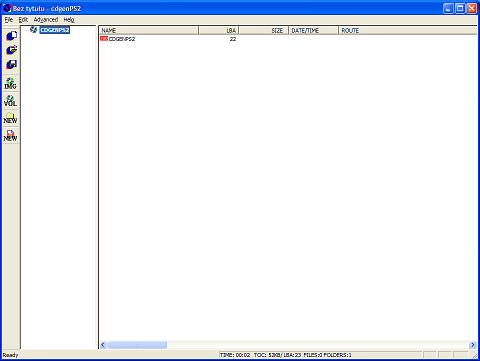Click the IMG create image icon
Image resolution: width=480 pixels, height=361 pixels.
10,83
